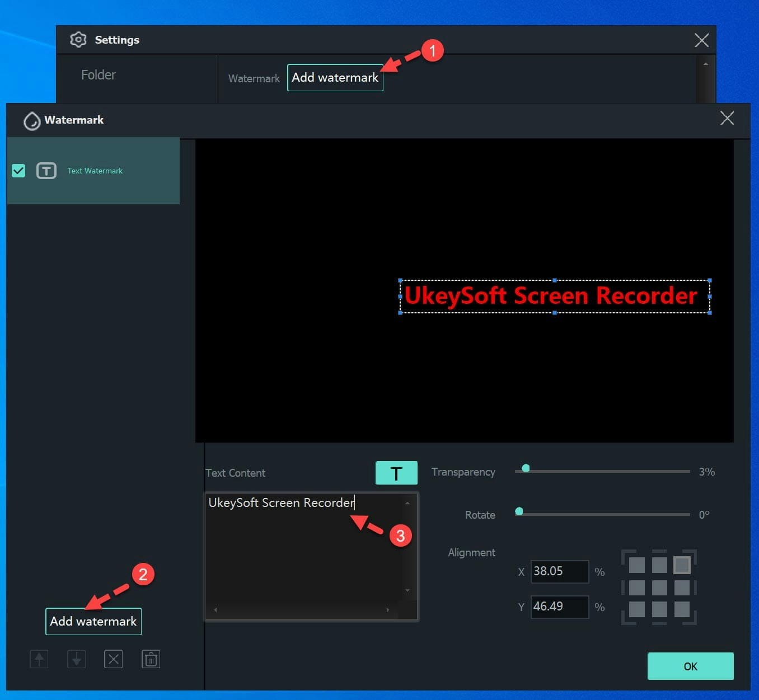Align watermark to bottom-center grid square

click(x=659, y=609)
